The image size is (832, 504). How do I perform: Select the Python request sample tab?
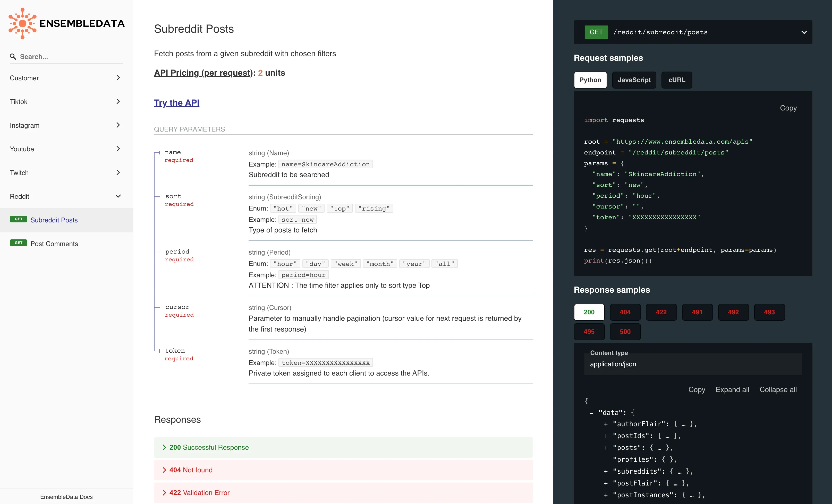(590, 80)
